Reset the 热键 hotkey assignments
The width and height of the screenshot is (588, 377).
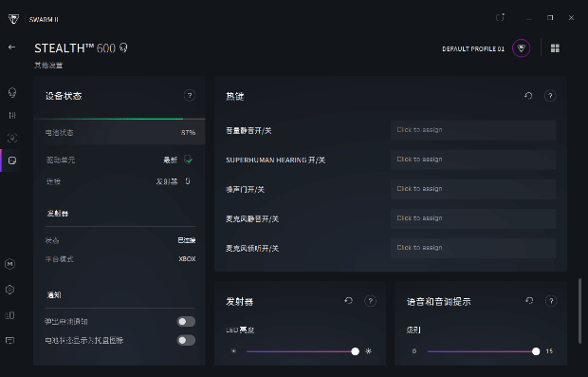[x=528, y=96]
